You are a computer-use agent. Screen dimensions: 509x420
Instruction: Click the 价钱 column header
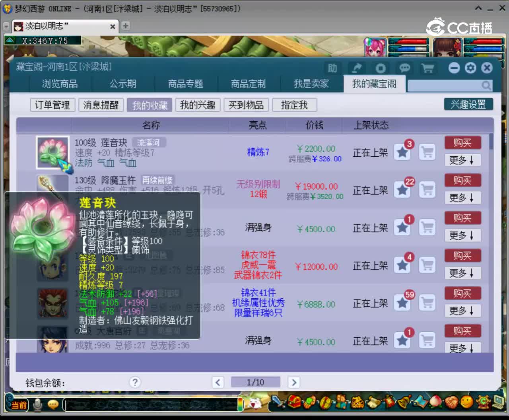[315, 125]
